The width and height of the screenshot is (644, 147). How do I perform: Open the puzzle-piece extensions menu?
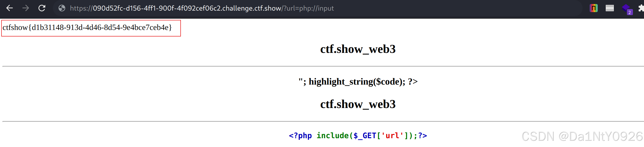point(641,8)
